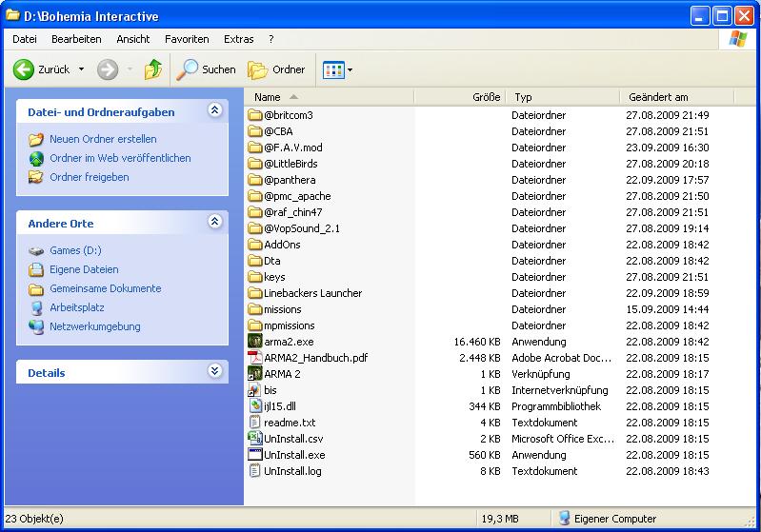Click the Arbeitsplatz computer icon

(36, 308)
